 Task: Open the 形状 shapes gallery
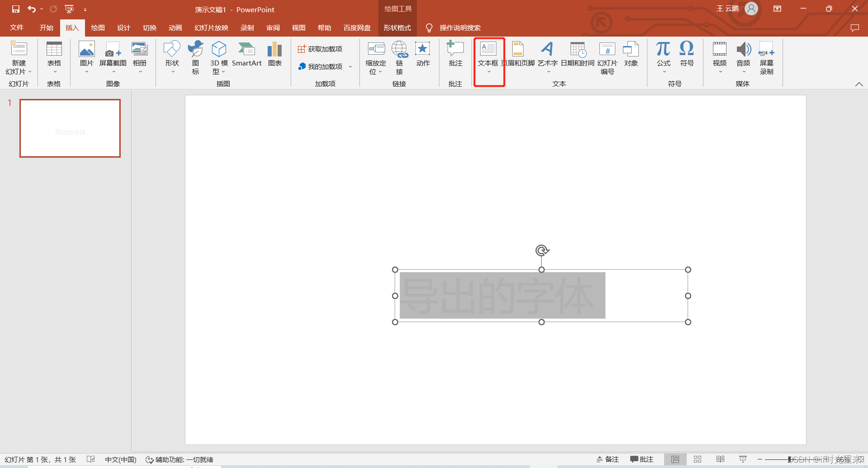coord(172,57)
